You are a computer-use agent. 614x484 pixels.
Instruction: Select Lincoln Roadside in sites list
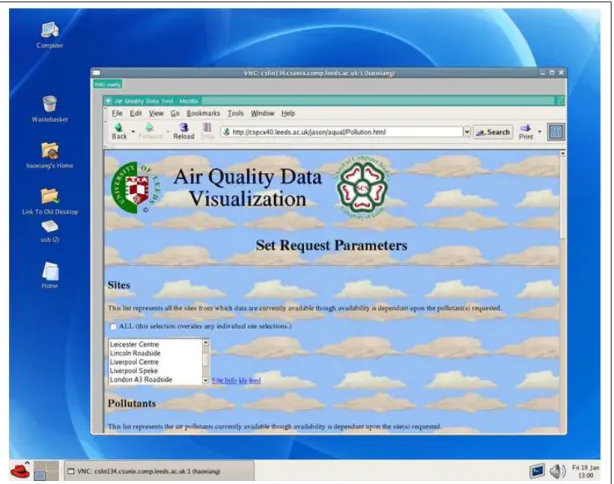click(155, 353)
